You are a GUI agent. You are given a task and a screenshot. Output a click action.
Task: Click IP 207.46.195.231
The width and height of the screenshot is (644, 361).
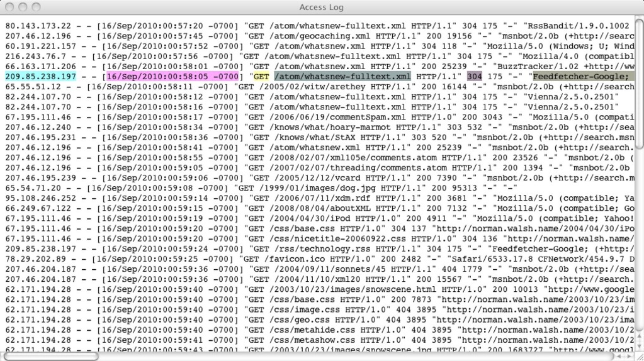tap(40, 138)
